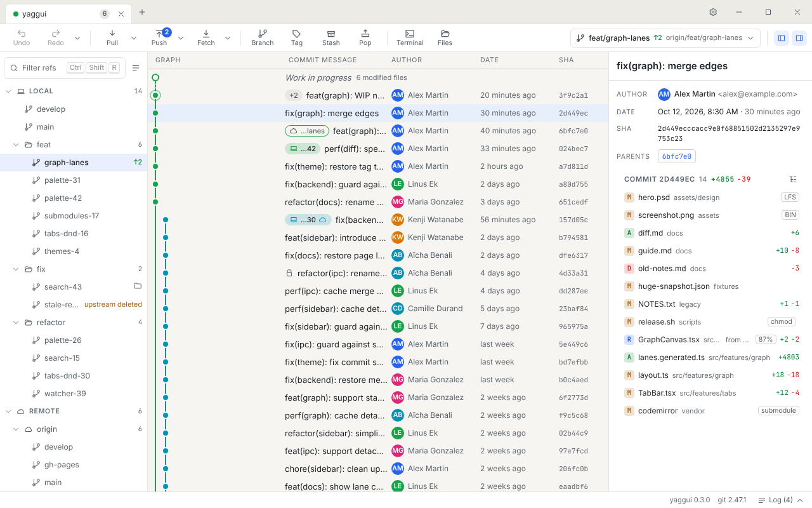Collapse the refactor folder in sidebar
This screenshot has width=812, height=508.
click(16, 323)
